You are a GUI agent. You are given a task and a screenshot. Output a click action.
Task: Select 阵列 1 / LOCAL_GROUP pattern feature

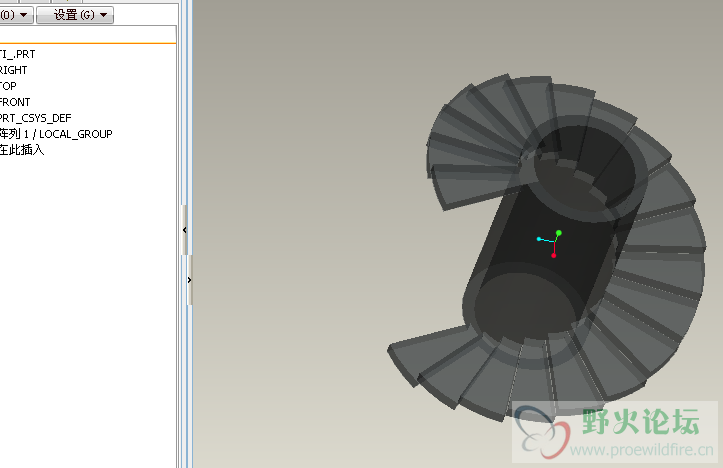[x=56, y=134]
